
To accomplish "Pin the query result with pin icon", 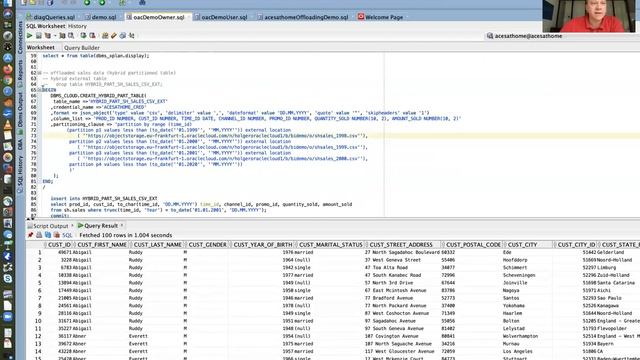I will click(x=30, y=235).
